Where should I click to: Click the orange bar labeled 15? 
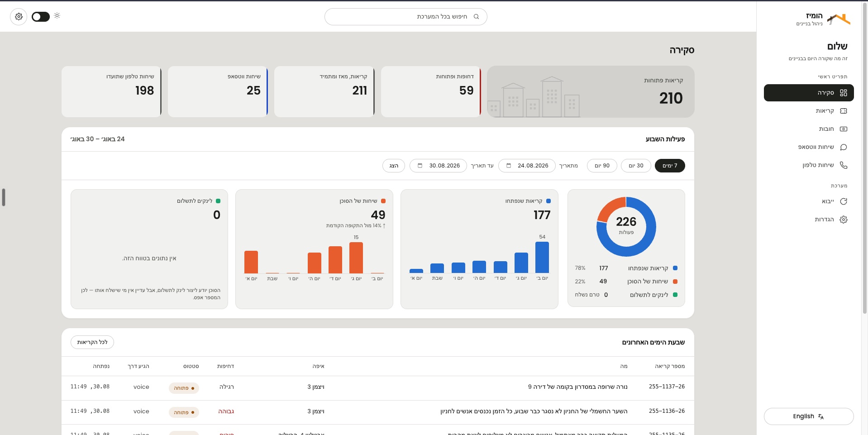[x=356, y=258]
